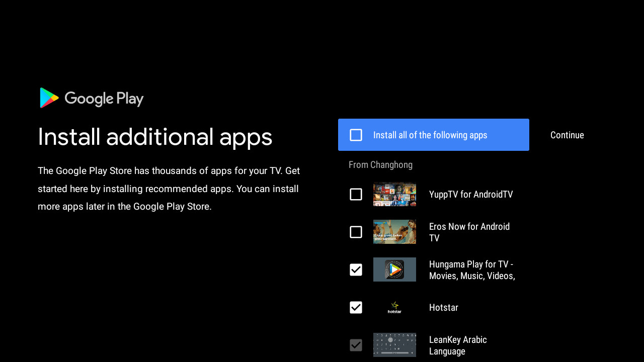This screenshot has width=644, height=362.
Task: Select the YuppTV app thumbnail
Action: click(x=394, y=194)
